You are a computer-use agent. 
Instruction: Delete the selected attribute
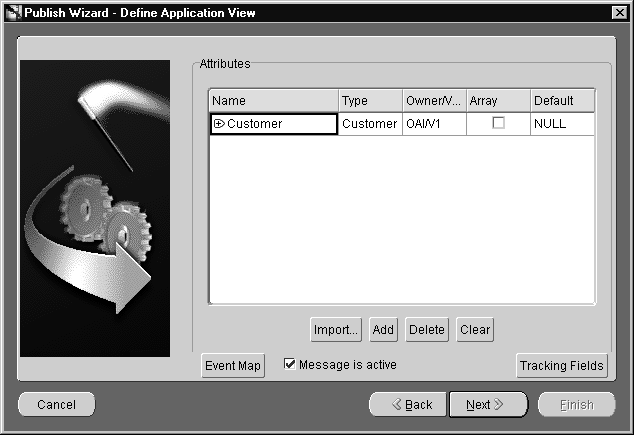coord(427,329)
